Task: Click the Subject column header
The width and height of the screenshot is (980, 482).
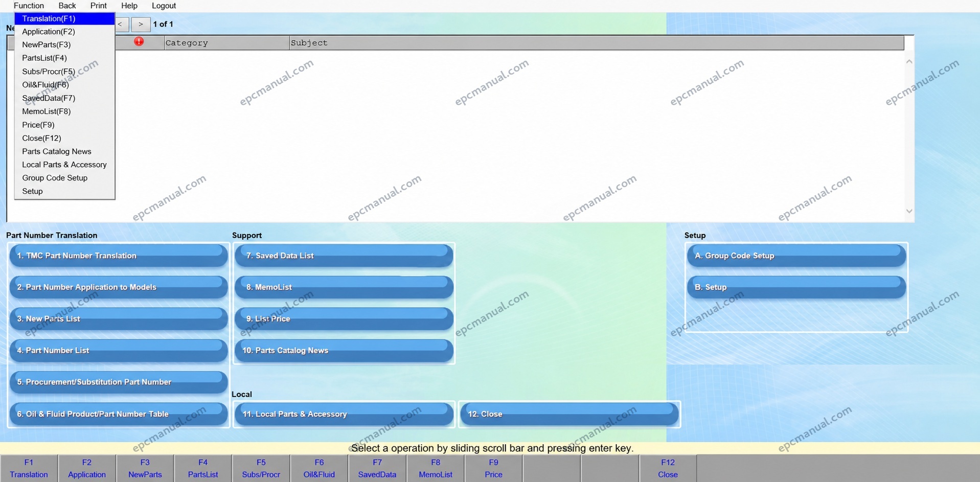Action: (597, 43)
